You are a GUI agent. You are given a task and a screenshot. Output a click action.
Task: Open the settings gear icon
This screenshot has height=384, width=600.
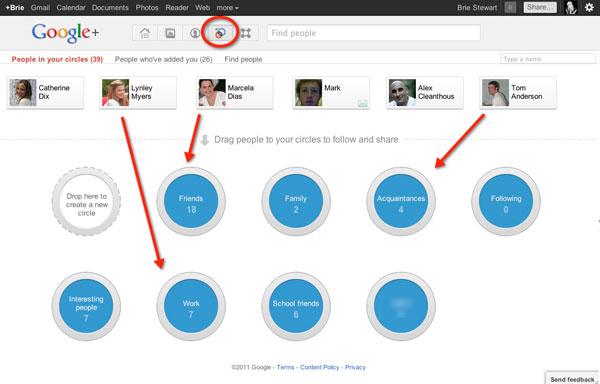(589, 7)
